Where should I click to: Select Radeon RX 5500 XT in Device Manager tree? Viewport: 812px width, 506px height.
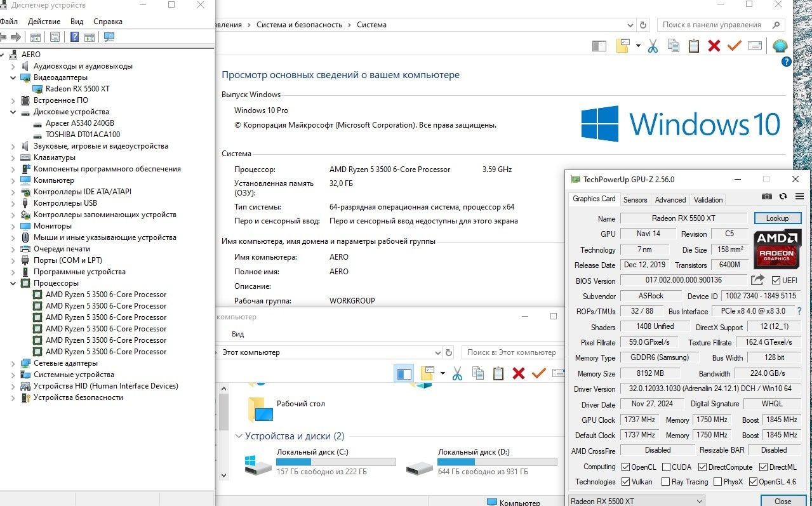77,89
